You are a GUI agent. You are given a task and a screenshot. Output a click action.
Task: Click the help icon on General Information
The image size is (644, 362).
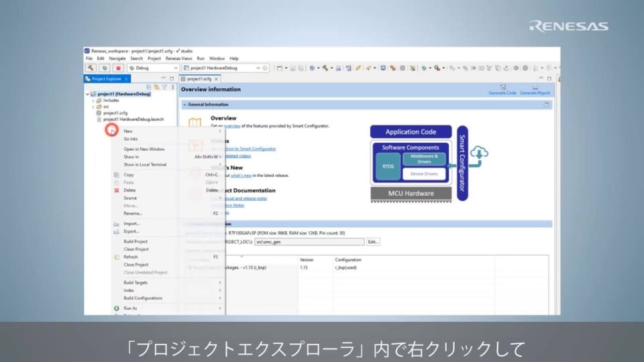point(546,105)
